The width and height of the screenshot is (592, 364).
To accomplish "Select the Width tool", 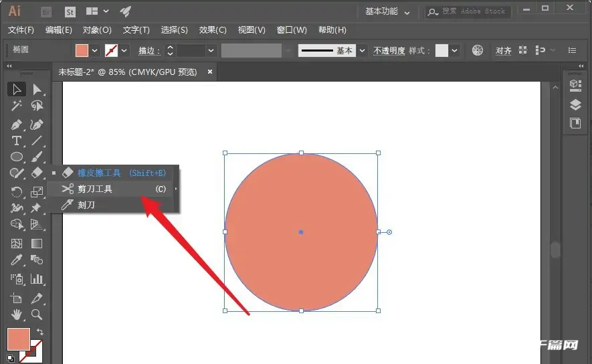I will (17, 208).
